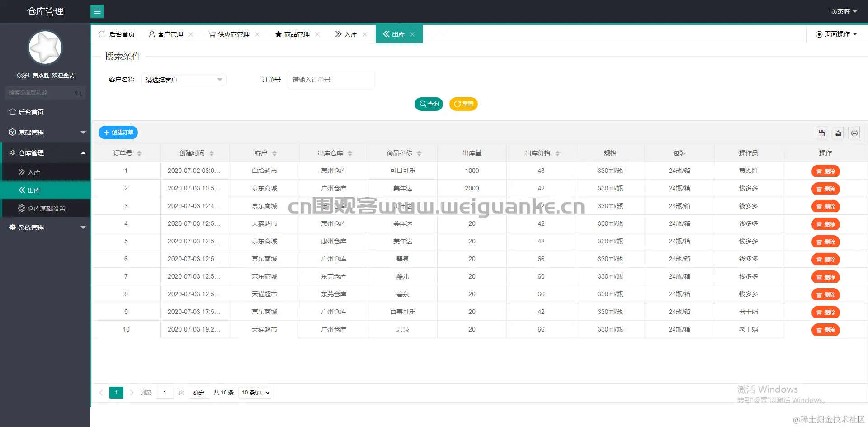
Task: Click the export table icon
Action: (x=838, y=133)
